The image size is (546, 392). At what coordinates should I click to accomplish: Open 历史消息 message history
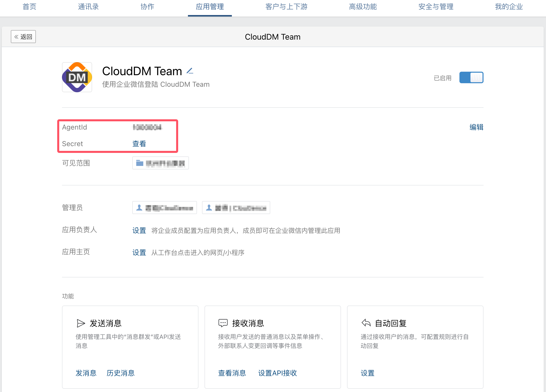[x=120, y=373]
